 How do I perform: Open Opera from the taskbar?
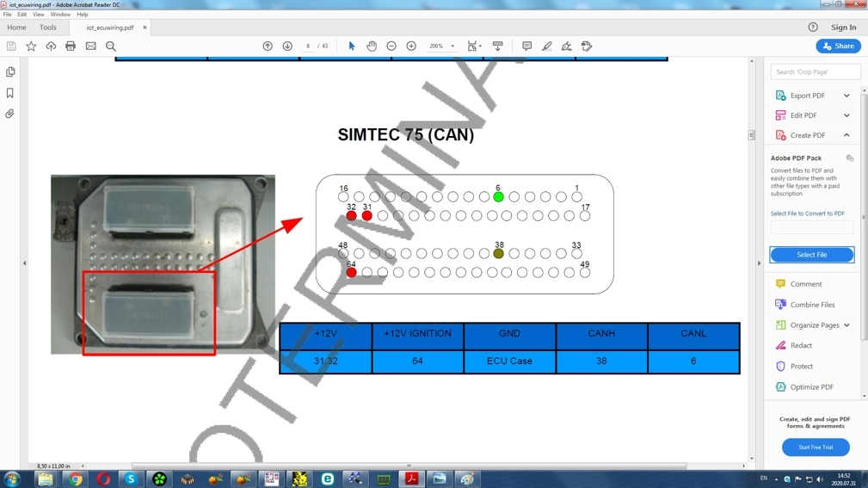point(103,479)
